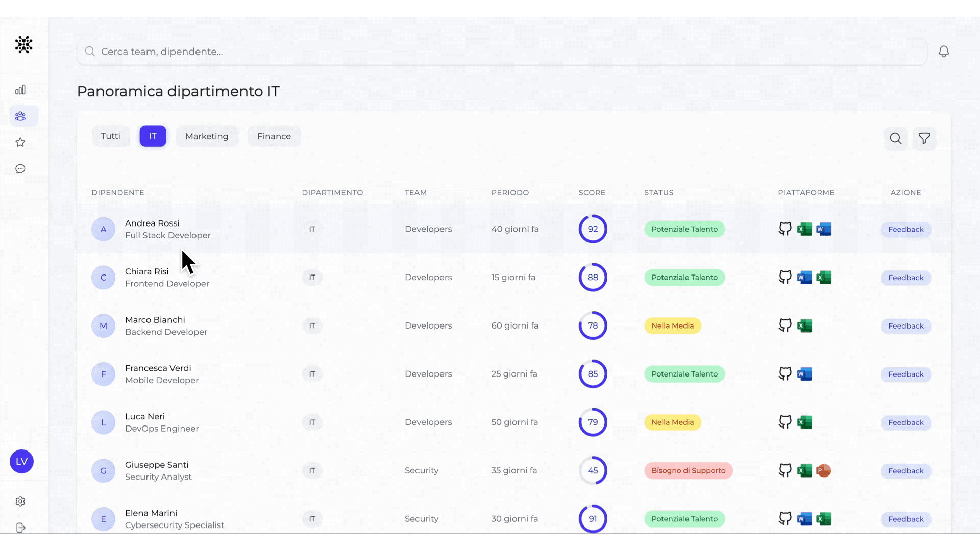Click Excel icon in Marco Bianchi row

804,325
